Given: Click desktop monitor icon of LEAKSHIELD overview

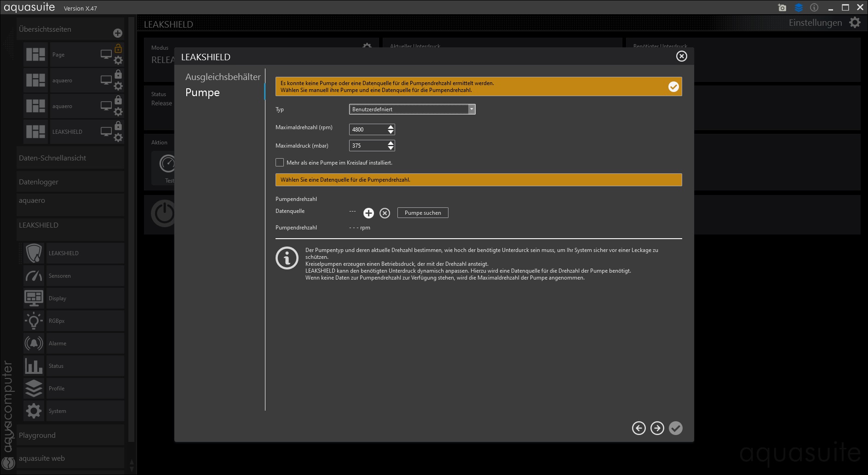Looking at the screenshot, I should click(106, 132).
